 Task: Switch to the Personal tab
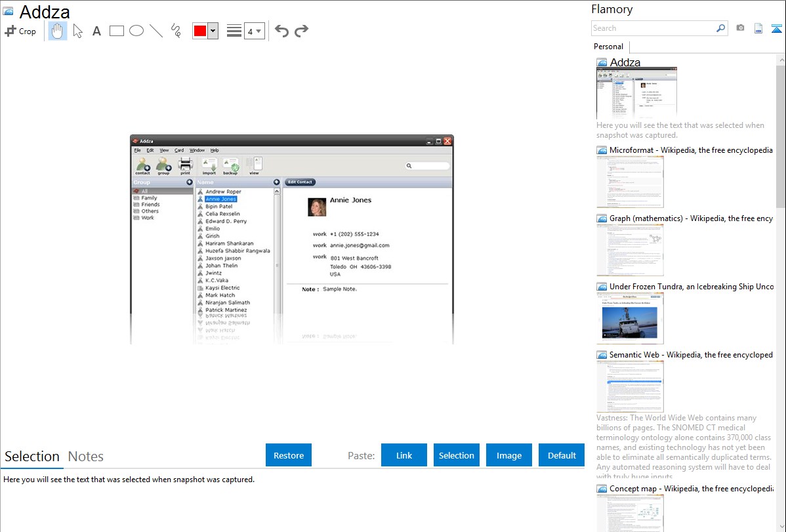coord(609,47)
